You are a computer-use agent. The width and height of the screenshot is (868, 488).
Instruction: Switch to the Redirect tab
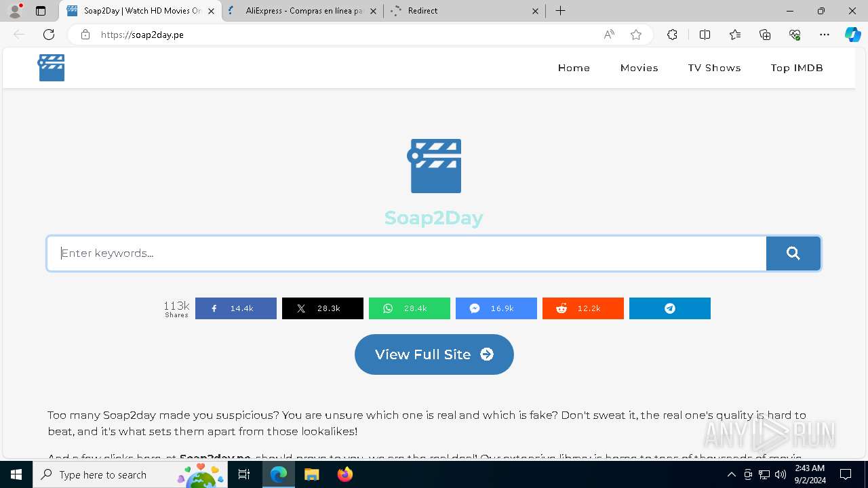(x=465, y=11)
